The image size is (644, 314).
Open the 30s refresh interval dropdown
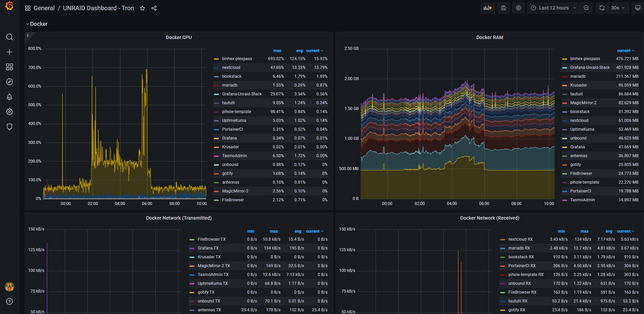coord(618,8)
